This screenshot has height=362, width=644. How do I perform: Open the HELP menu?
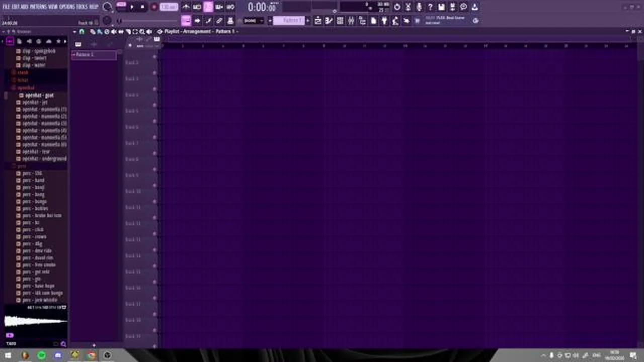click(x=94, y=7)
